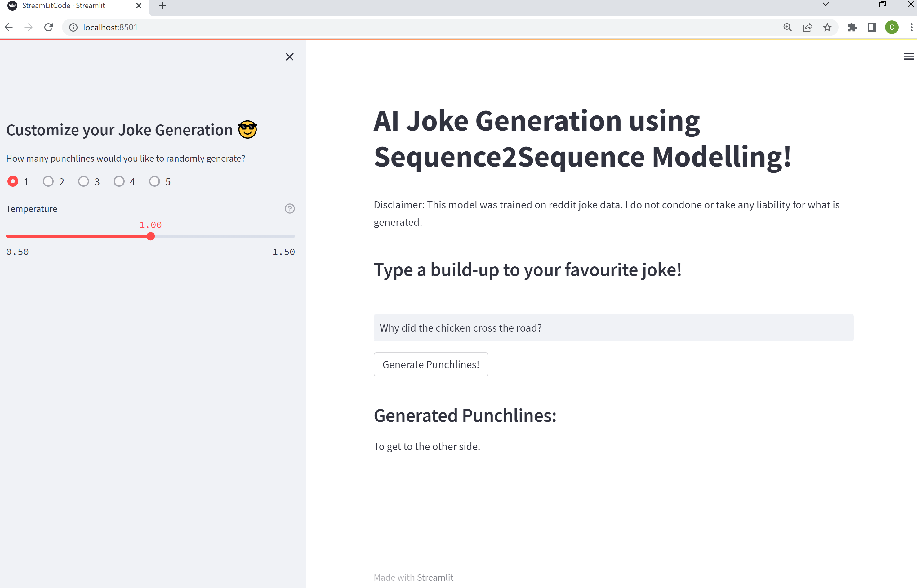Viewport: 917px width, 588px height.
Task: Click the share this page icon
Action: click(x=807, y=27)
